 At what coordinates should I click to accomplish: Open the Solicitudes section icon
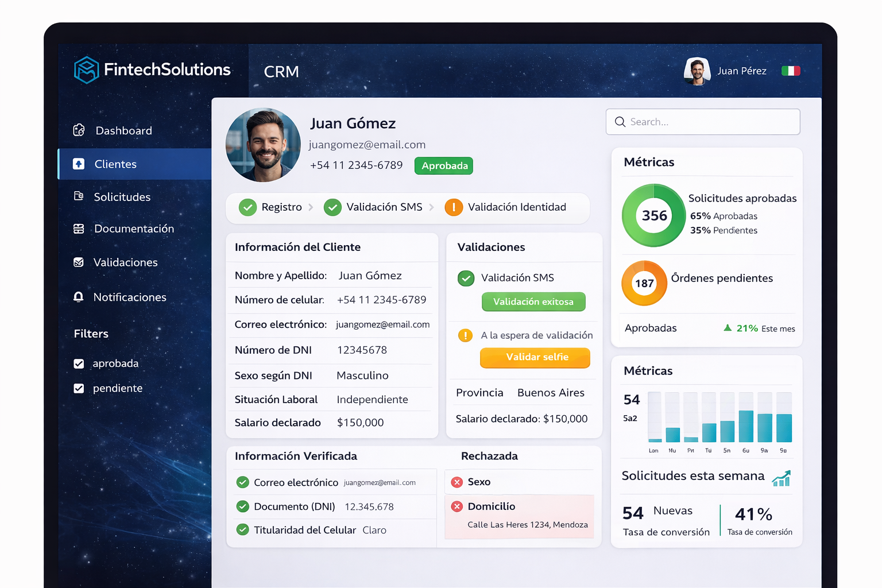(79, 196)
